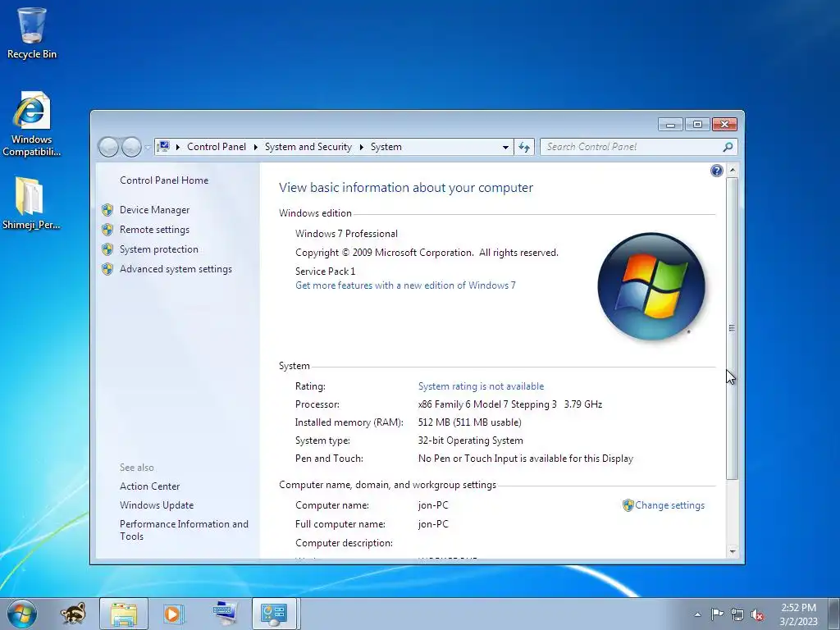Open Windows Update under See also
This screenshot has height=630, width=840.
pyautogui.click(x=157, y=505)
